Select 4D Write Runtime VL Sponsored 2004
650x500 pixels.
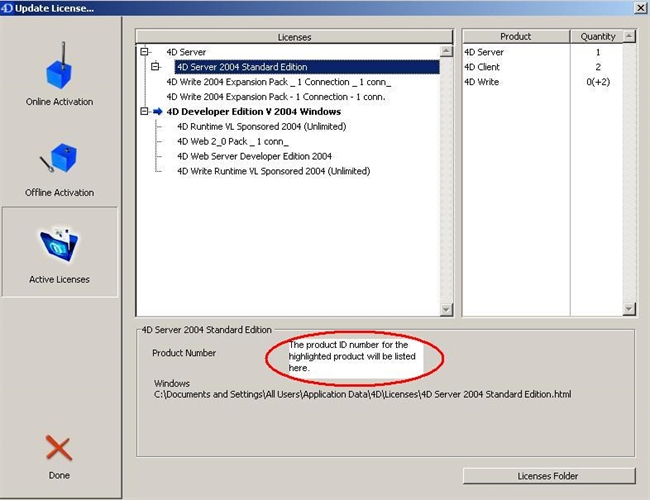click(x=273, y=171)
